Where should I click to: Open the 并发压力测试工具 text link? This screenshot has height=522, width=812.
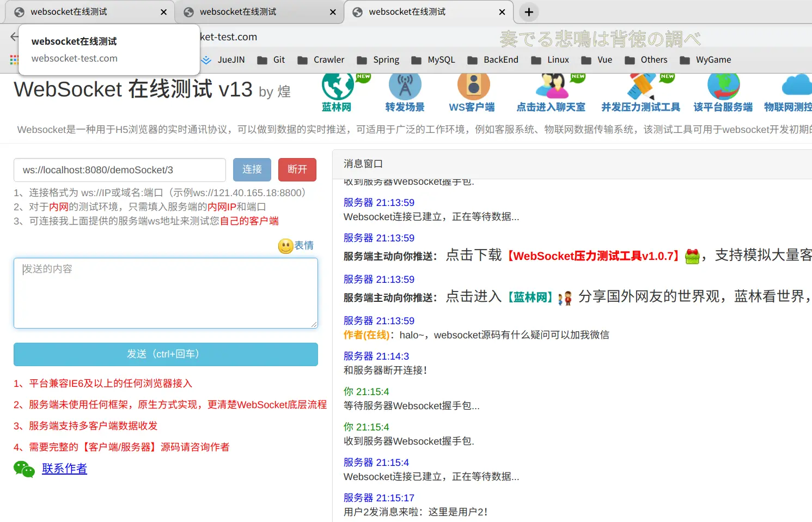[640, 107]
